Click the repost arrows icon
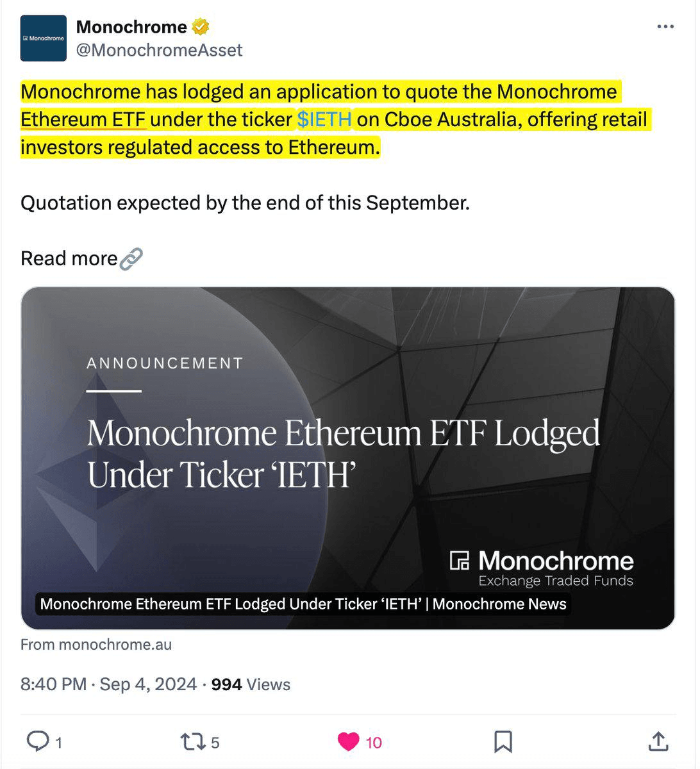The width and height of the screenshot is (700, 769). pyautogui.click(x=192, y=742)
